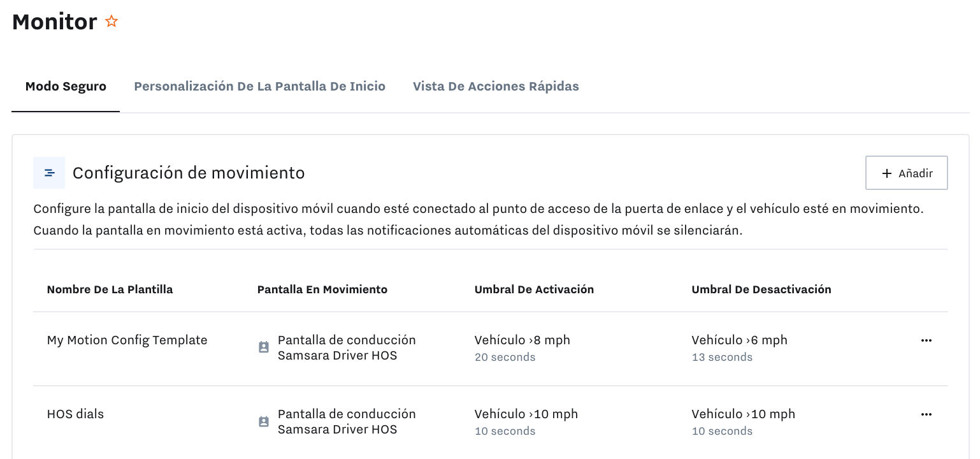Click the Vehículo ›8 mph threshold value
980x459 pixels.
pyautogui.click(x=522, y=340)
